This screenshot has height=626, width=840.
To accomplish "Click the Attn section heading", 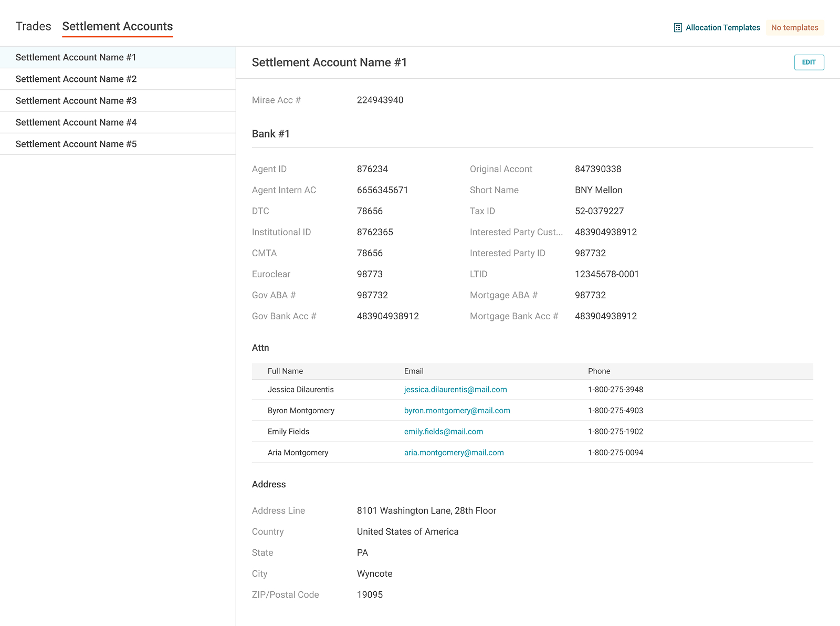I will point(260,348).
